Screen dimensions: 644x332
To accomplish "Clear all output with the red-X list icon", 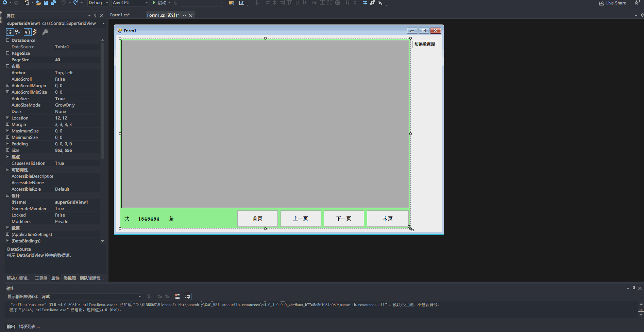I will [177, 297].
